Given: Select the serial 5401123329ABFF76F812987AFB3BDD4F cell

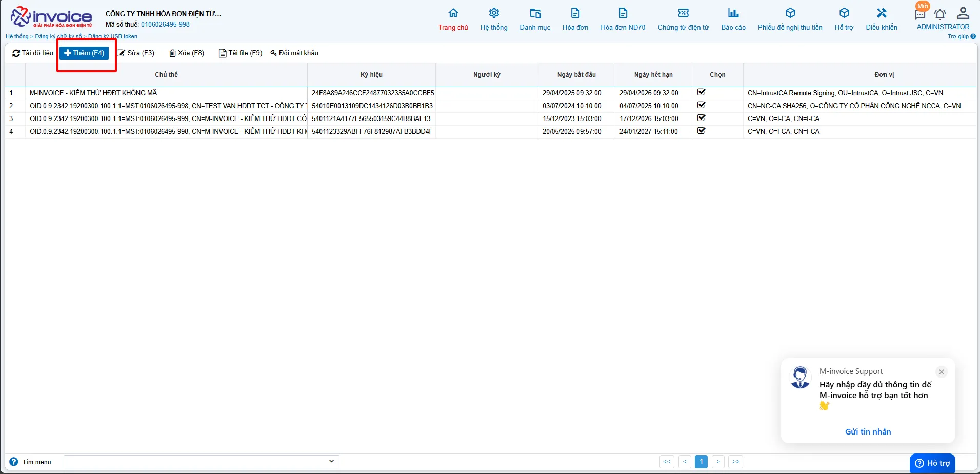Looking at the screenshot, I should coord(372,131).
